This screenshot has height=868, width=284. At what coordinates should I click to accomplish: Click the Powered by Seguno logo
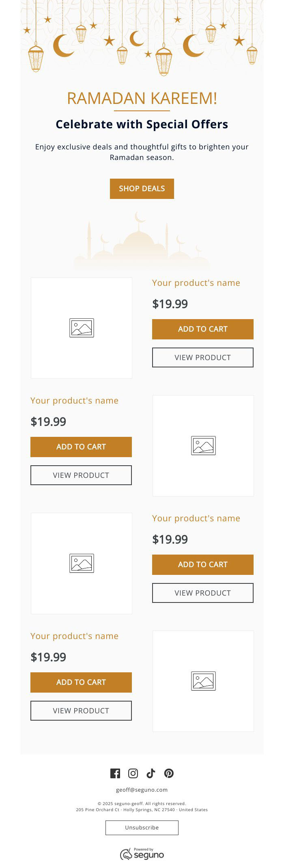tap(142, 854)
